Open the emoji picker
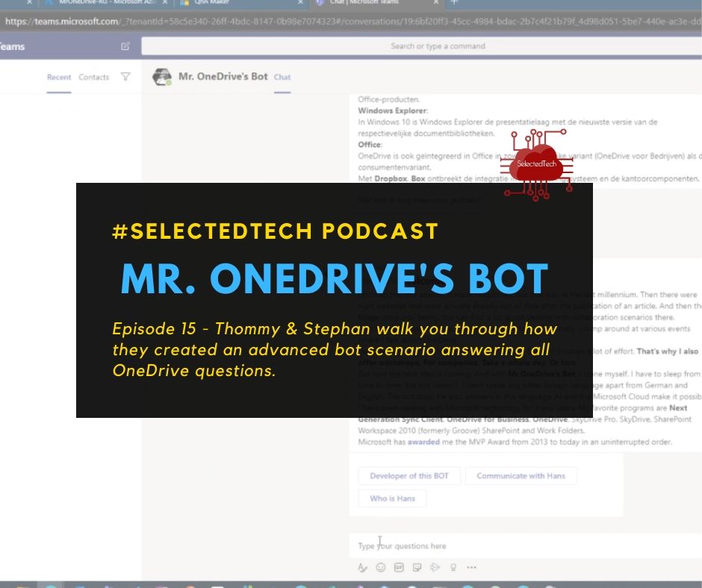Viewport: 702px width, 588px height. click(x=381, y=567)
